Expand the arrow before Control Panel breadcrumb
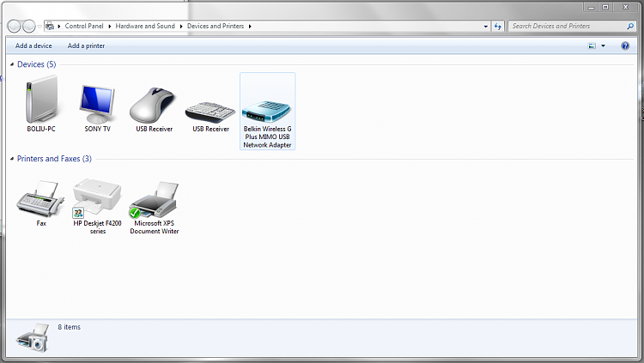The height and width of the screenshot is (363, 644). (x=59, y=27)
